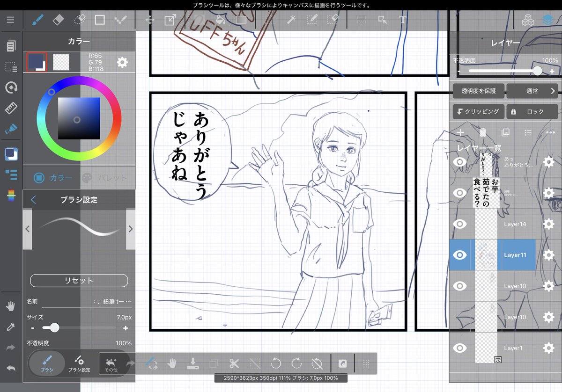Image resolution: width=562 pixels, height=392 pixels.
Task: Go back with the ブラシ設定 chevron
Action: [x=33, y=200]
